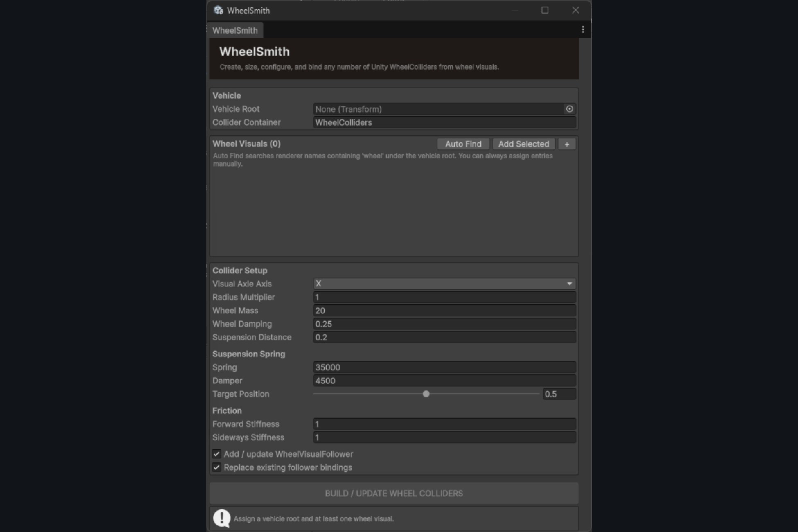The height and width of the screenshot is (532, 798).
Task: Click the 'Assign a vehicle root' warning text
Action: [x=314, y=518]
